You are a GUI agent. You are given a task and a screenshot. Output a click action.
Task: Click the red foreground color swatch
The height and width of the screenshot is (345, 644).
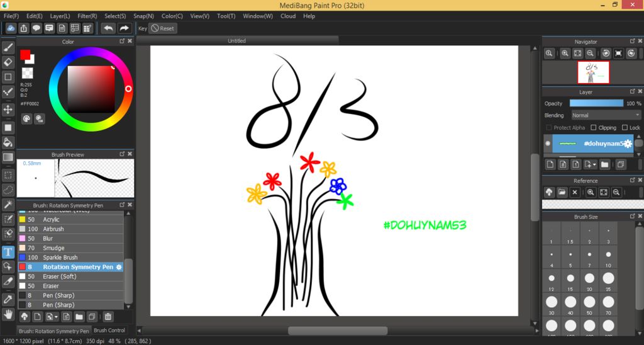[x=25, y=54]
